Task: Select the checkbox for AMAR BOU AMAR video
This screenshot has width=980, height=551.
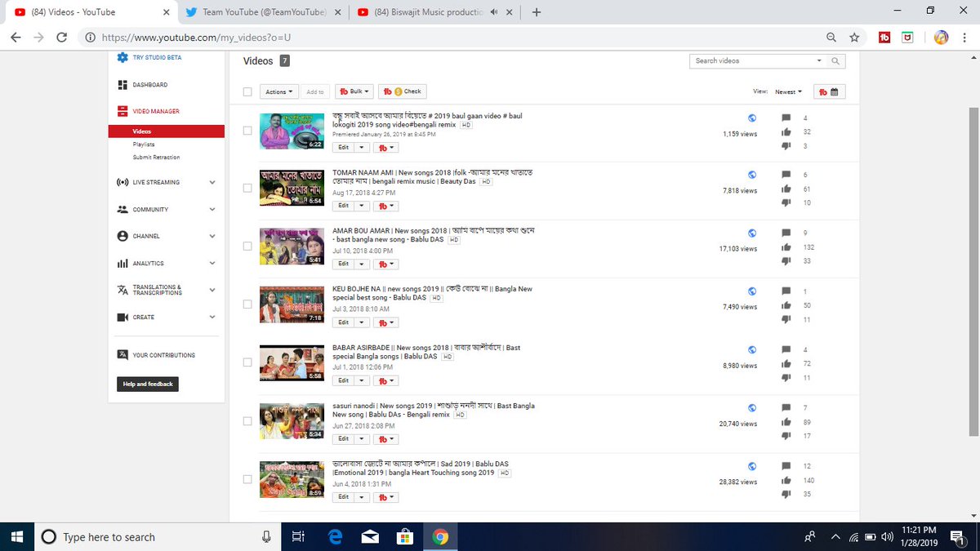Action: tap(247, 246)
